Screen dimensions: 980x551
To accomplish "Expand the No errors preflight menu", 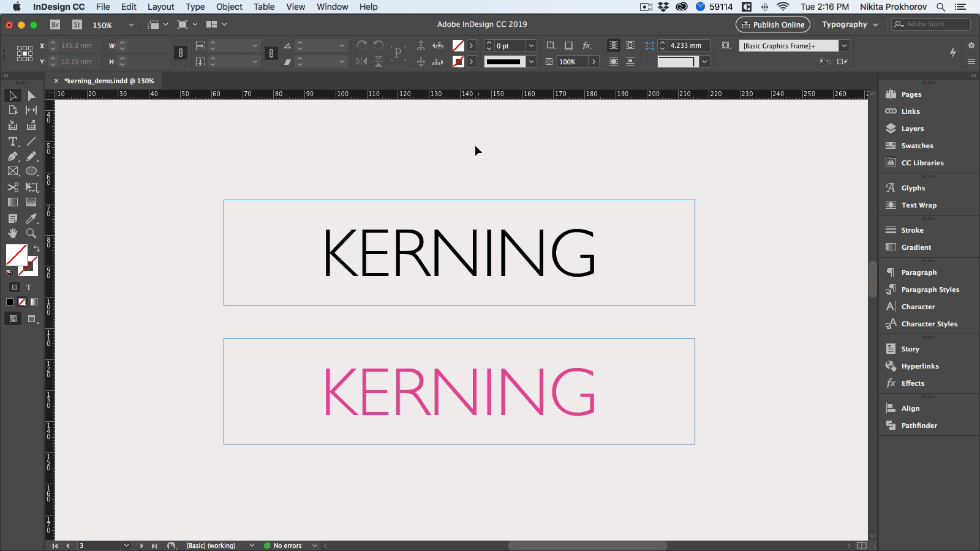I will point(315,545).
